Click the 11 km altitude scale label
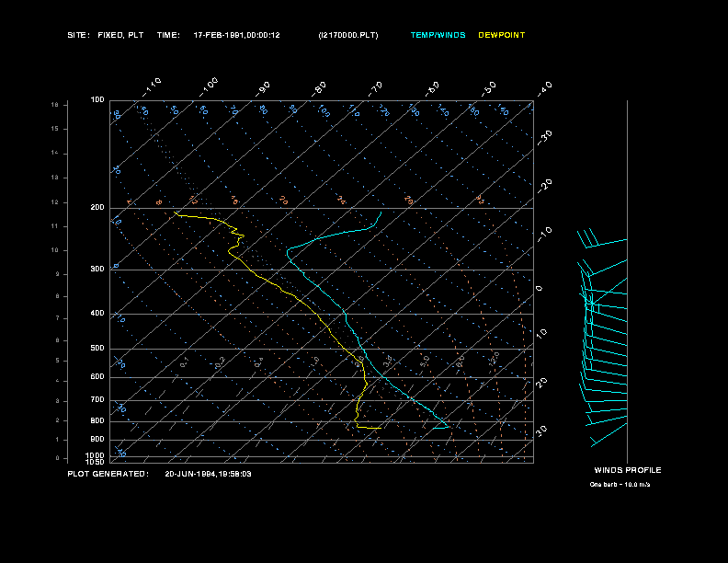This screenshot has width=728, height=563. [x=55, y=226]
